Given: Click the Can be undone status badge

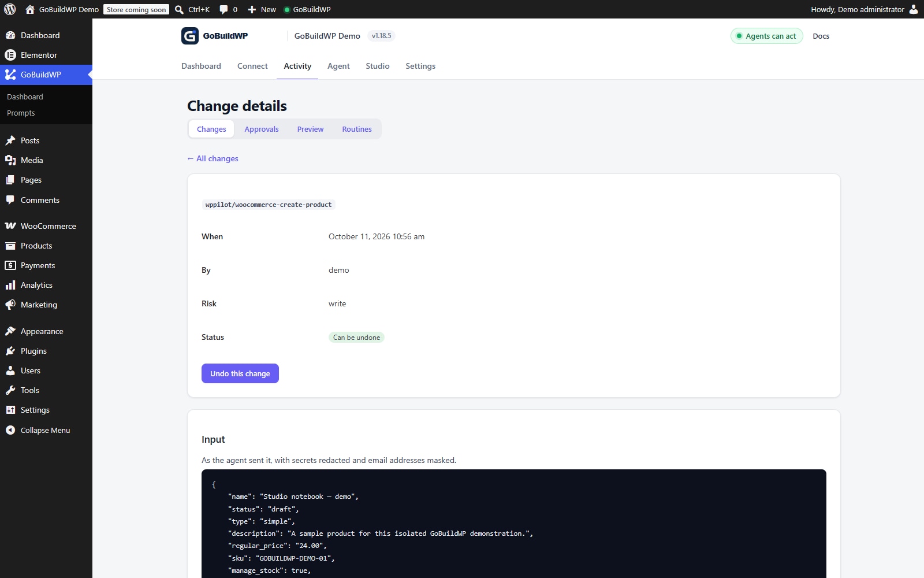Looking at the screenshot, I should [x=356, y=338].
